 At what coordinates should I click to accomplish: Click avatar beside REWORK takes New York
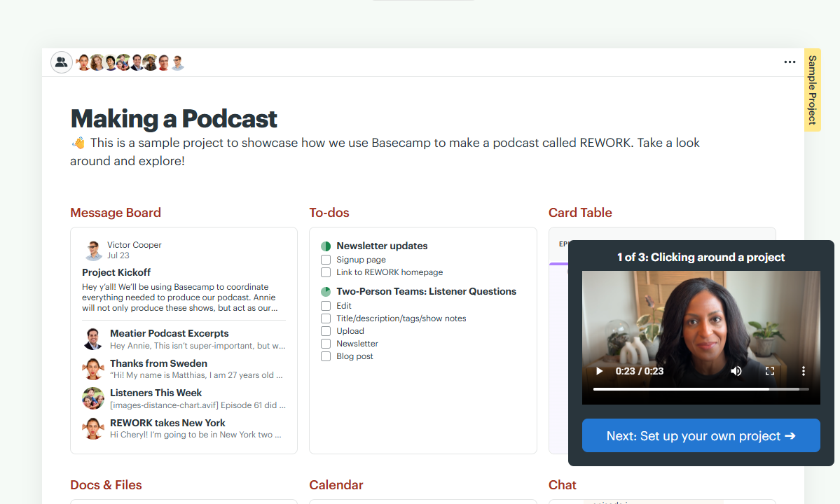(93, 428)
